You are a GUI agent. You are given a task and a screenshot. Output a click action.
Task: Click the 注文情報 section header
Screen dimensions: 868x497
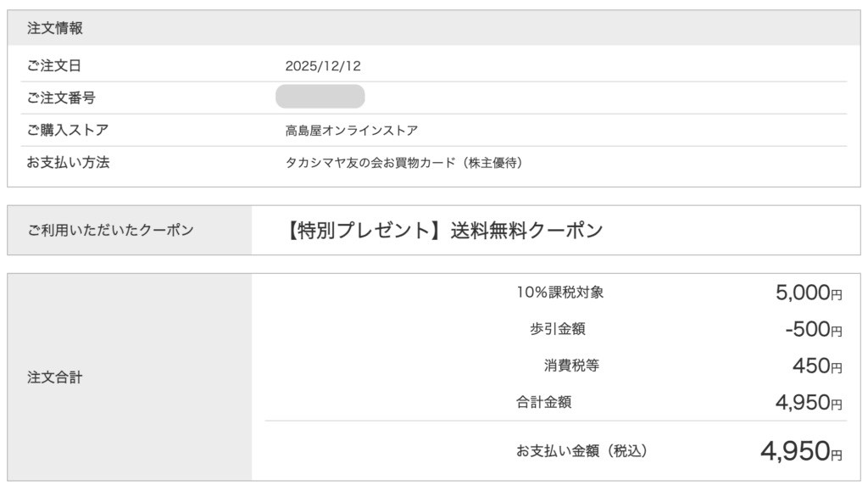pos(55,28)
